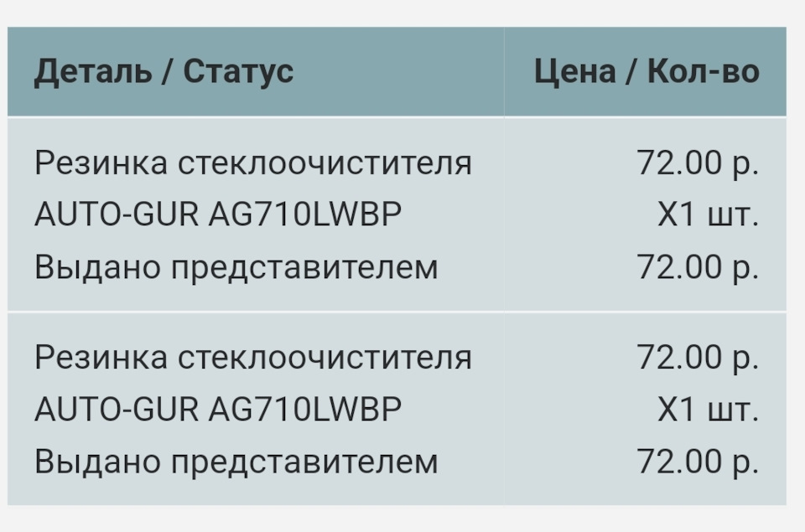
Task: Click 'Выдано представителем' status in the second row
Action: [x=236, y=462]
